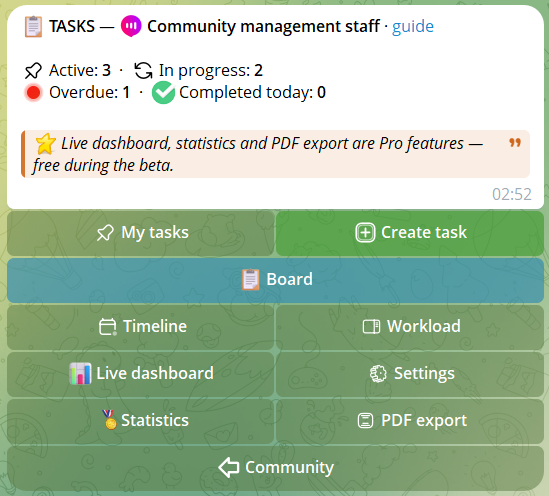Screen dimensions: 549x496
Task: Open the Workload view
Action: coord(410,327)
